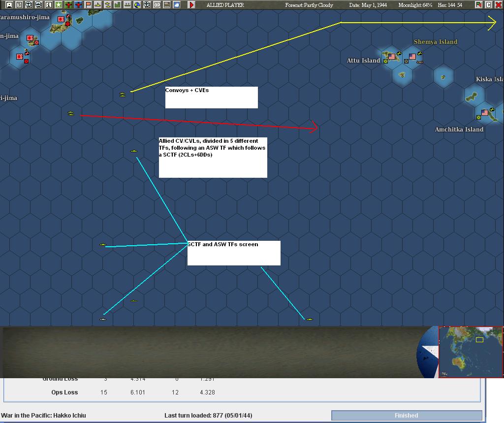Click the single yellow ship toolbar icon
The image size is (504, 423).
pos(98,4)
